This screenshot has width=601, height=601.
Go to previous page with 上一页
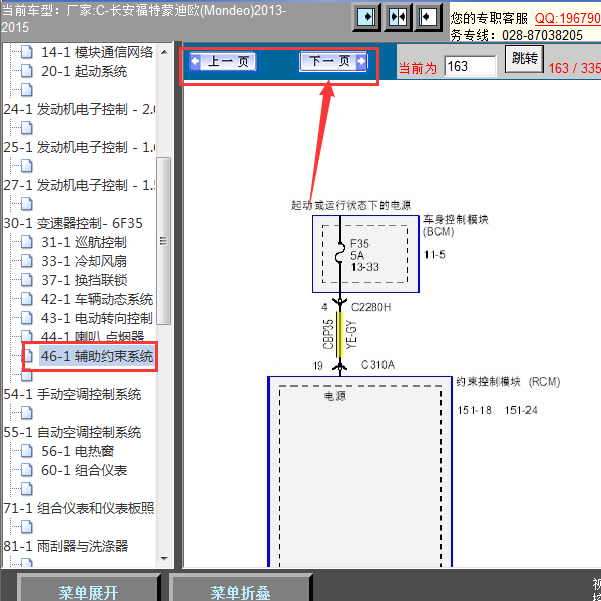(223, 61)
